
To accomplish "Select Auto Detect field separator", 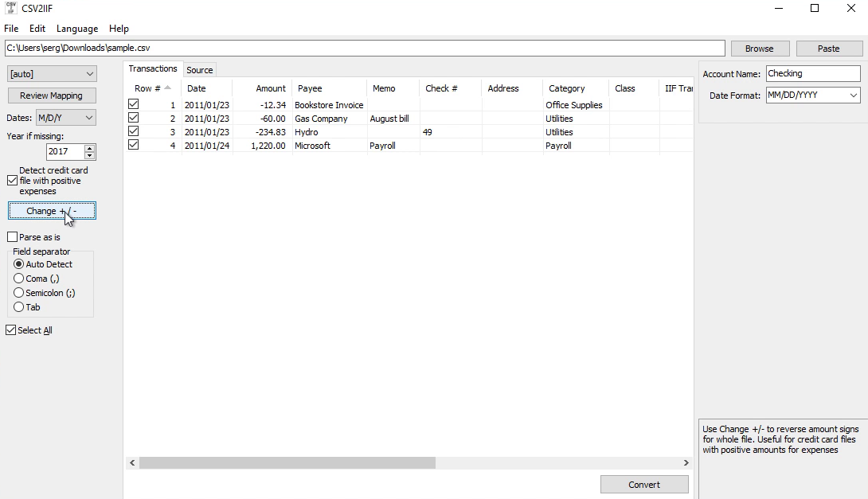I will pyautogui.click(x=19, y=264).
